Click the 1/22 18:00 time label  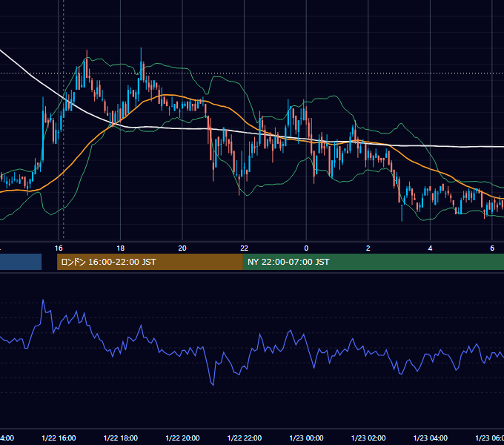121,438
